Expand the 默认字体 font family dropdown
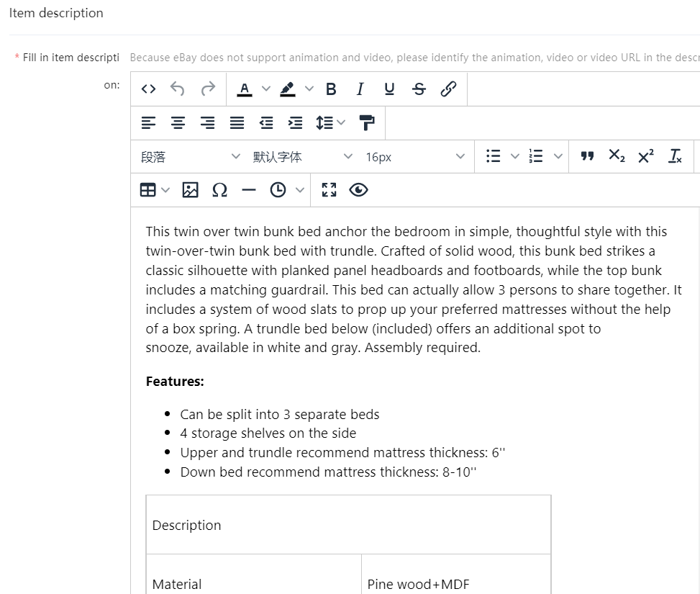The height and width of the screenshot is (594, 700). (x=302, y=157)
